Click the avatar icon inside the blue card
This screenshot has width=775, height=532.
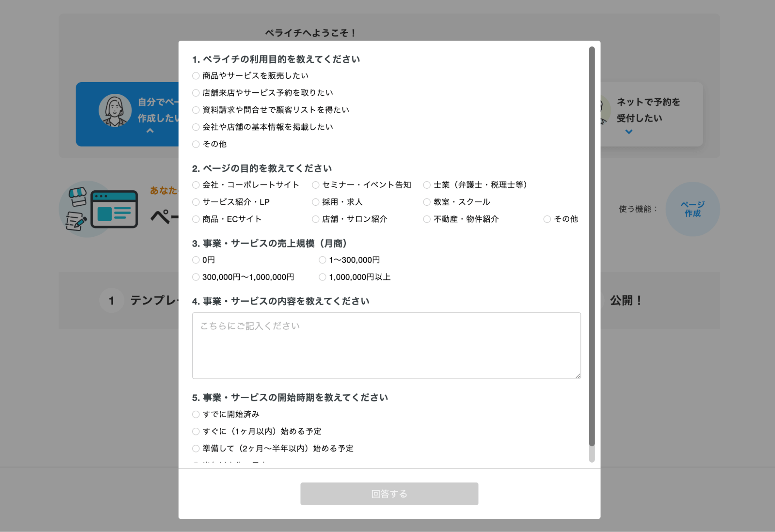pyautogui.click(x=114, y=110)
